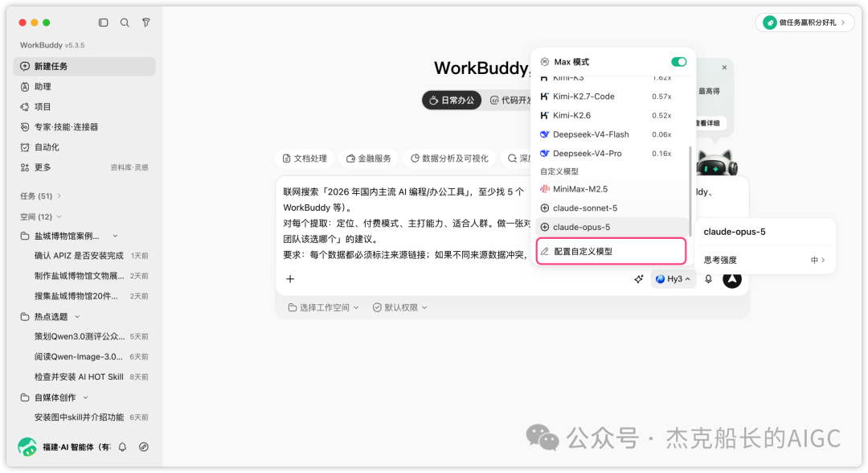Click the 福建·AI 智能体 account name
Screen dimensions: 868x473
(x=76, y=447)
